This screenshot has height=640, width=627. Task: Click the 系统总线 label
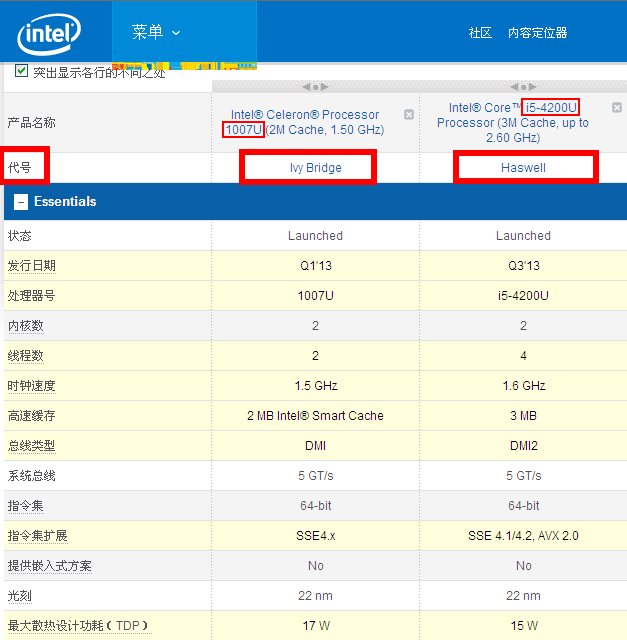[31, 476]
